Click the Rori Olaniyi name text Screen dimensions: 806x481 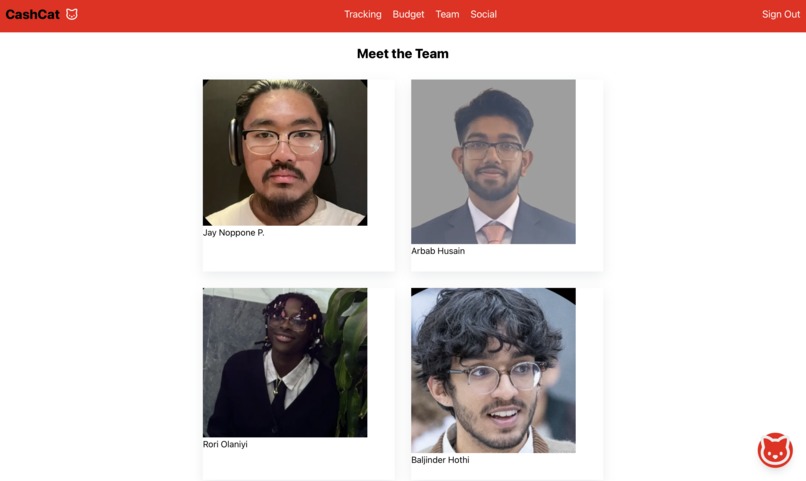point(225,445)
